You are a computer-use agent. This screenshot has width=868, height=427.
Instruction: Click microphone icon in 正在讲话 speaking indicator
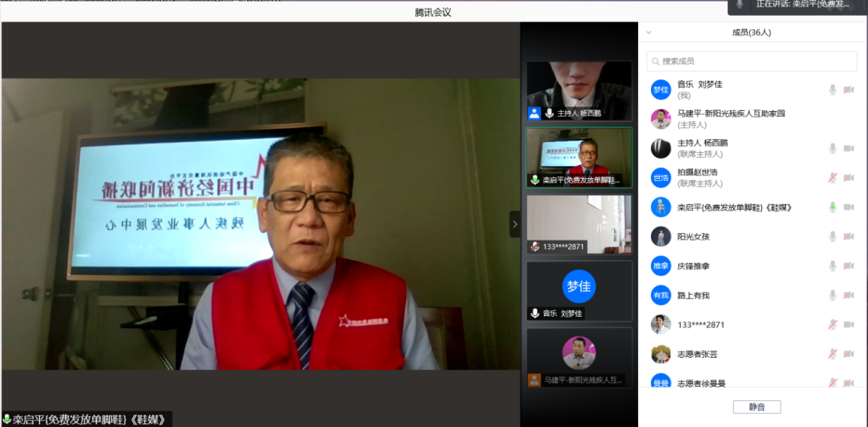740,4
